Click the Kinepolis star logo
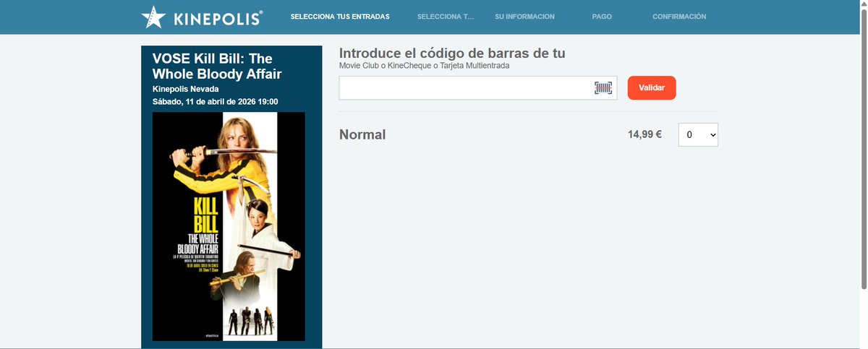 201,17
